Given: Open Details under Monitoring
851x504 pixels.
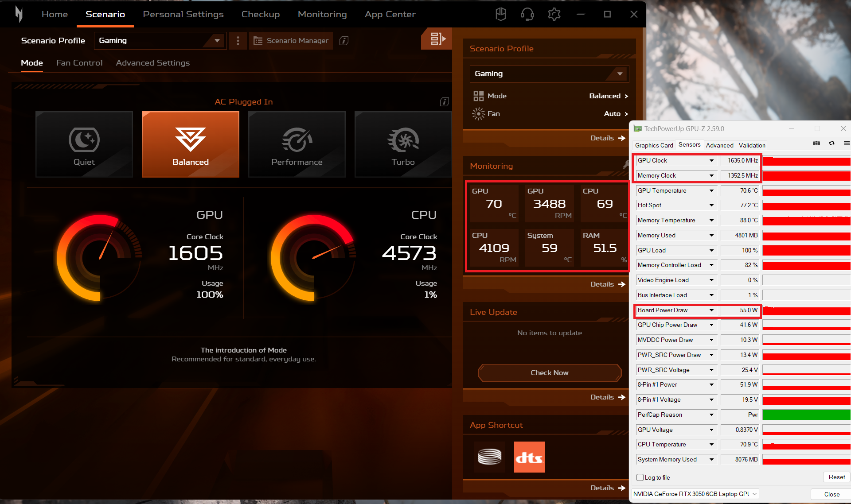Looking at the screenshot, I should (608, 284).
